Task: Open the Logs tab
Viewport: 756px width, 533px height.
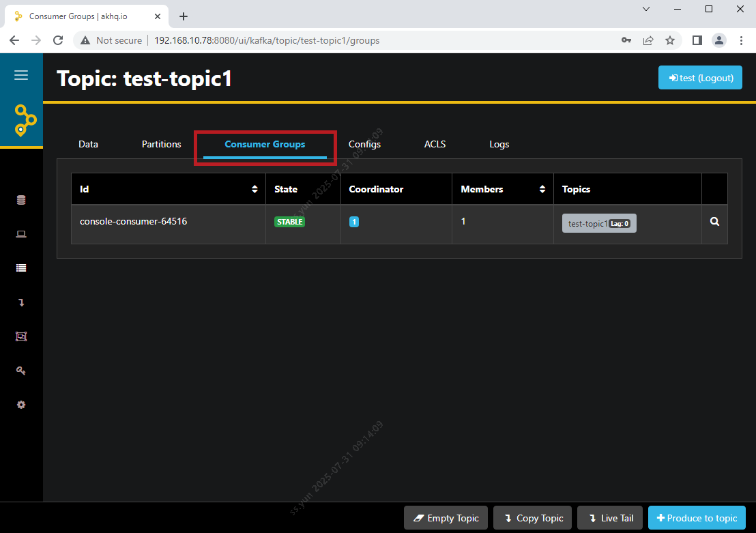Action: [499, 144]
